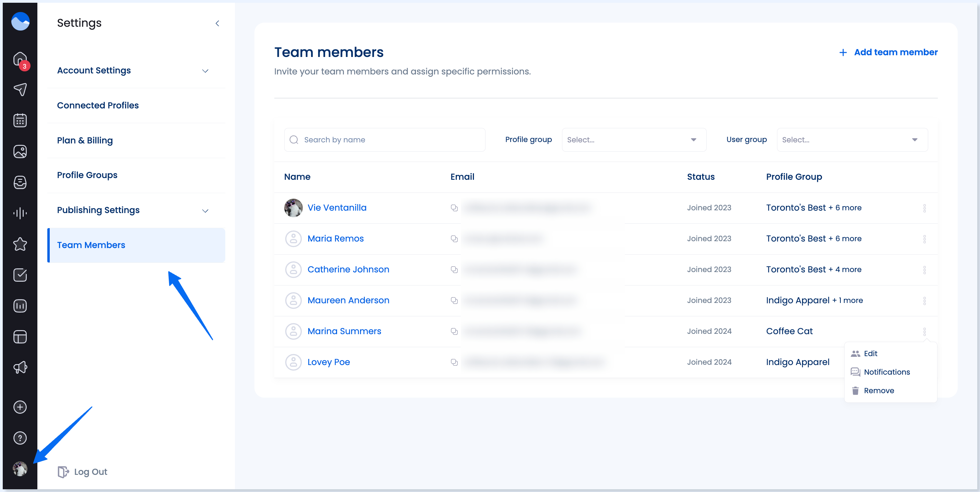Select Notifications from the context menu

(886, 372)
